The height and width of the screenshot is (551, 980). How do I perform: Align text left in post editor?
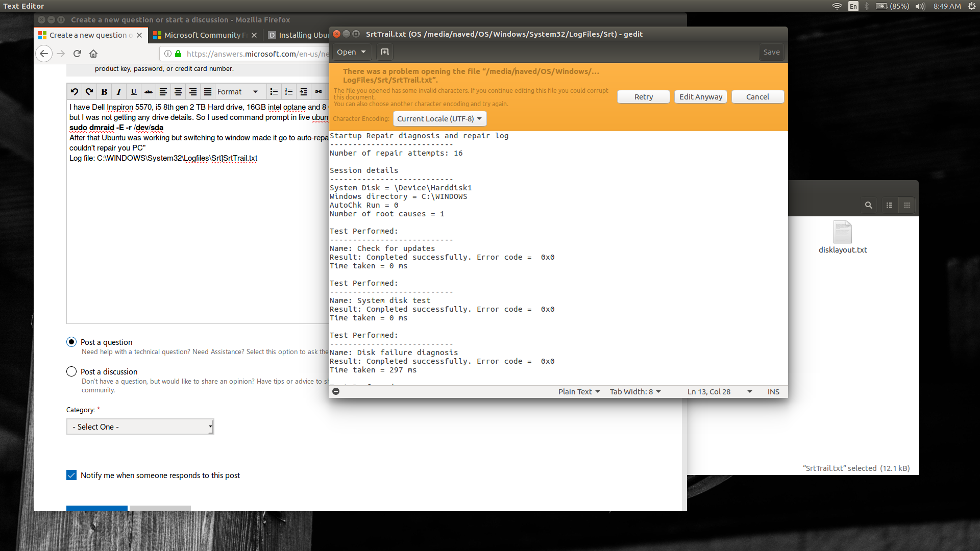click(x=163, y=92)
